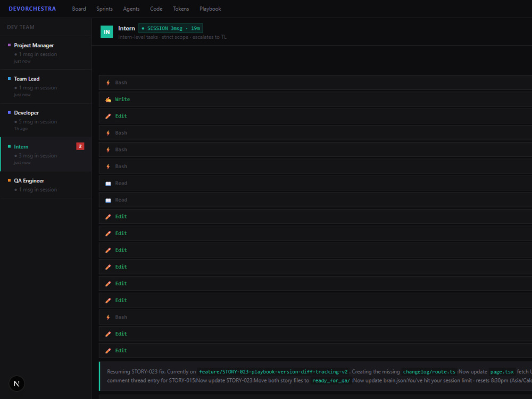Viewport: 532px width, 399px height.
Task: Expand the last Edit row above the message
Action: (315, 351)
